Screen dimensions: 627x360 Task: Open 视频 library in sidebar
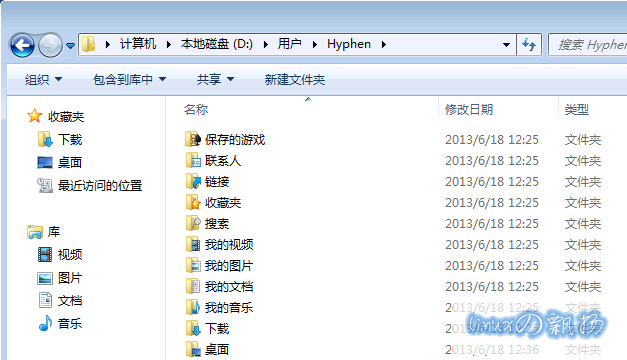tap(60, 254)
